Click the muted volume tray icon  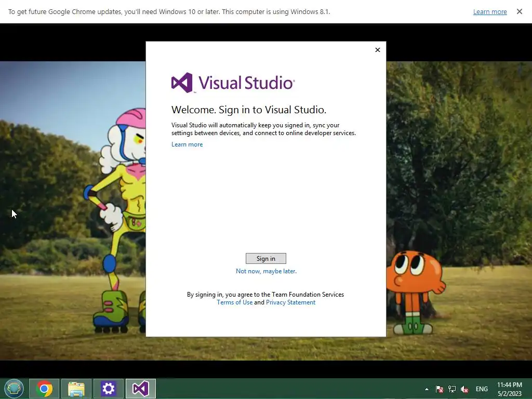[x=464, y=389]
